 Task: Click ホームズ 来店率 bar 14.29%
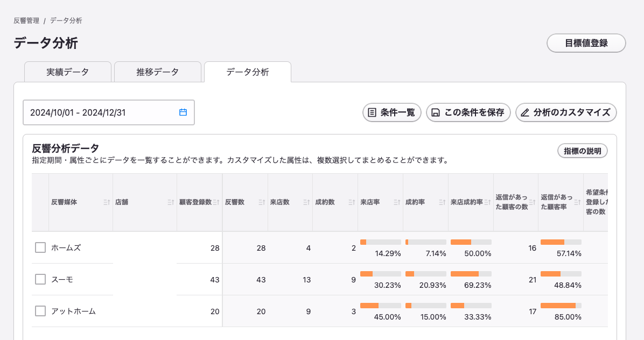(380, 243)
